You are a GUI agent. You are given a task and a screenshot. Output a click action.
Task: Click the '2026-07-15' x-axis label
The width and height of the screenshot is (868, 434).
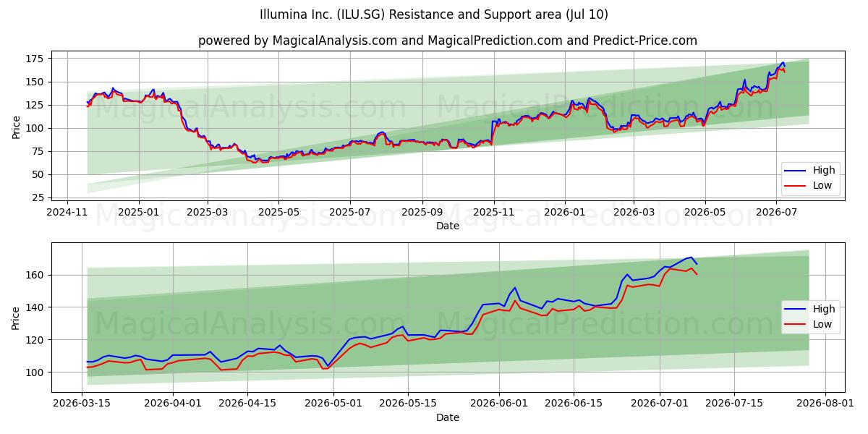[x=735, y=404]
